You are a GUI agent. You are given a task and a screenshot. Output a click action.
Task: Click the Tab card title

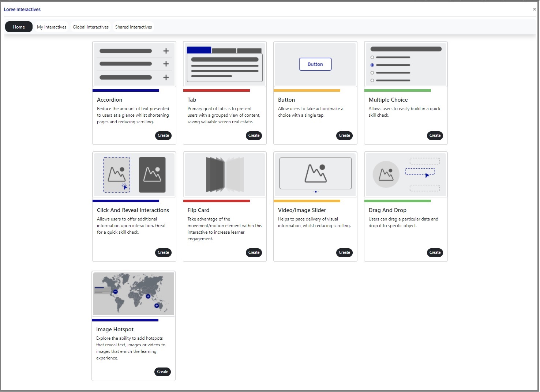192,99
